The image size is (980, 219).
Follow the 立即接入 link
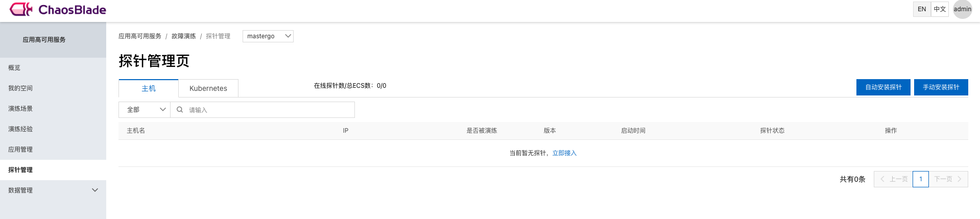564,153
